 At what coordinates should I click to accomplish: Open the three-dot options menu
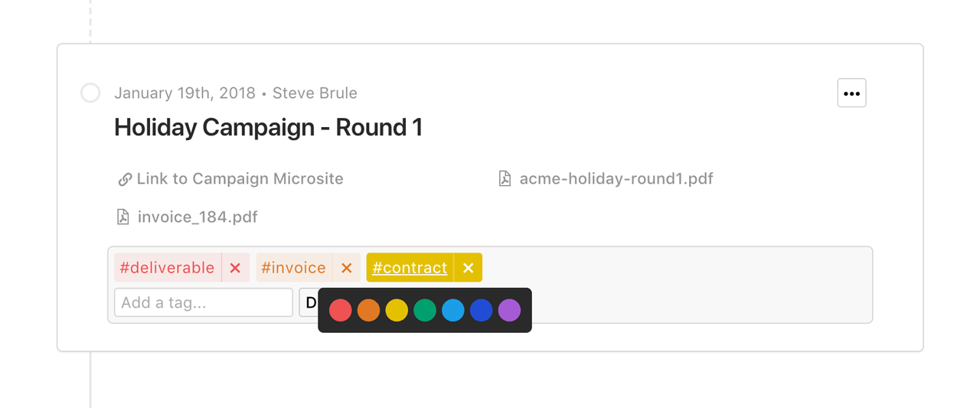851,93
